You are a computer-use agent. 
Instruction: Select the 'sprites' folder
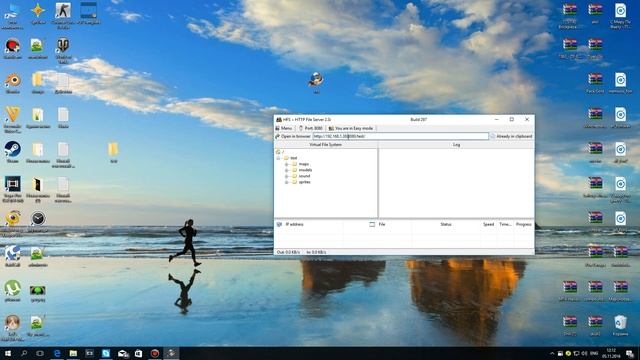click(301, 182)
